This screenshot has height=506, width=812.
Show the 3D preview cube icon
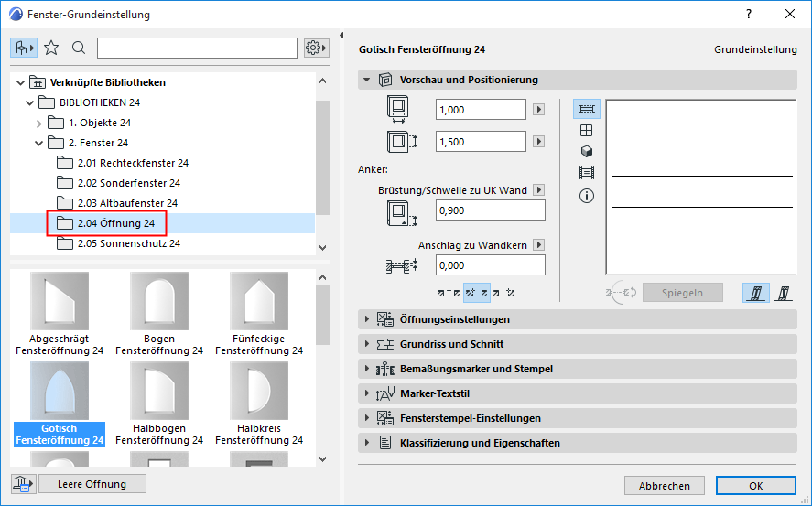pos(587,152)
